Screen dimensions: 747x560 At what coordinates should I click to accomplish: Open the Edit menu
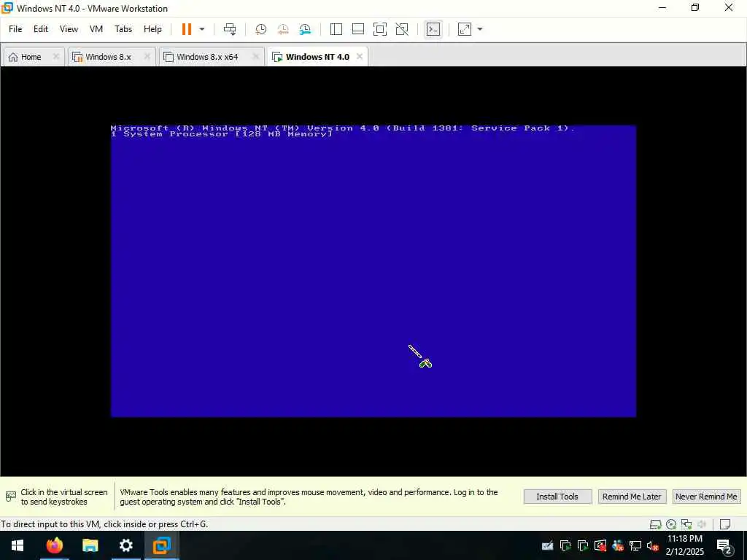point(41,29)
